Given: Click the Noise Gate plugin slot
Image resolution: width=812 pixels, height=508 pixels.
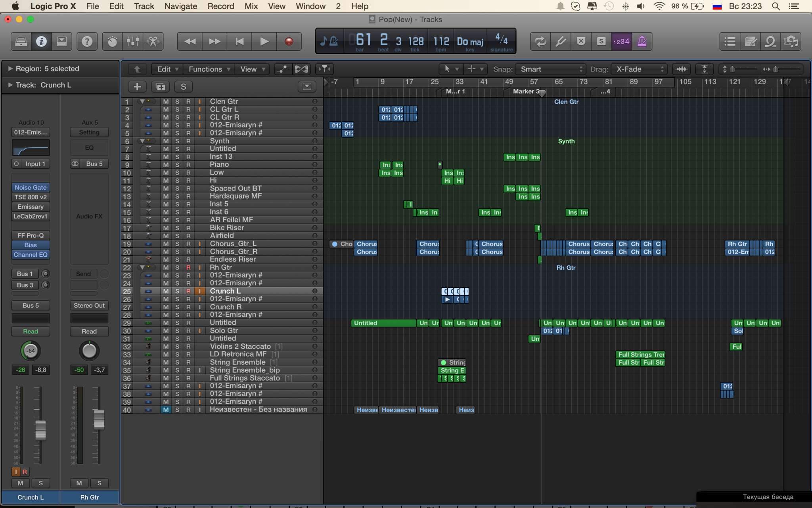Looking at the screenshot, I should (x=31, y=187).
